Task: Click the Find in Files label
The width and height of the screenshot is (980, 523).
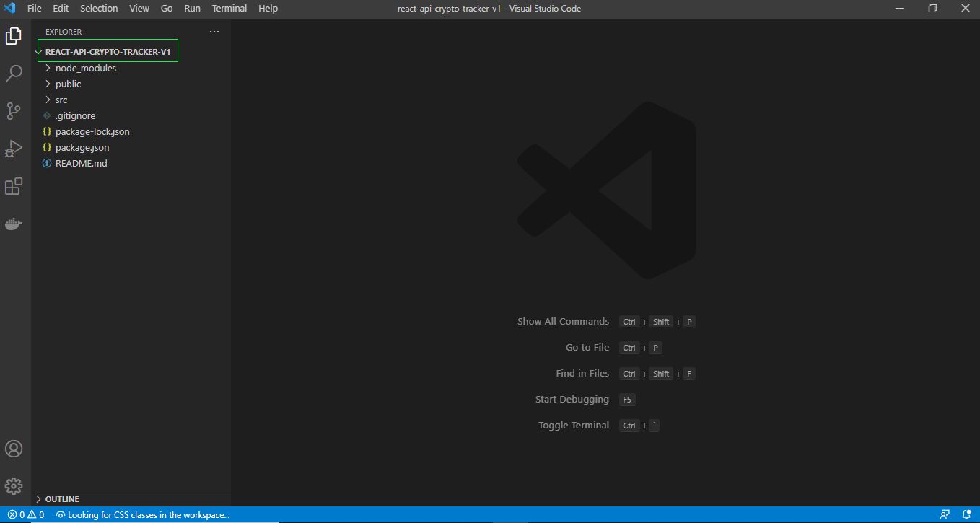Action: pyautogui.click(x=582, y=374)
